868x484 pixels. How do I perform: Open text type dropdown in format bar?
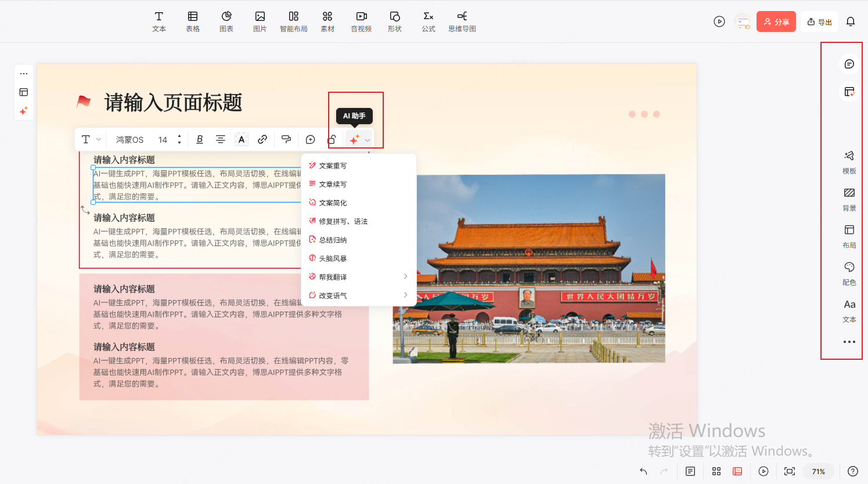[x=91, y=139]
